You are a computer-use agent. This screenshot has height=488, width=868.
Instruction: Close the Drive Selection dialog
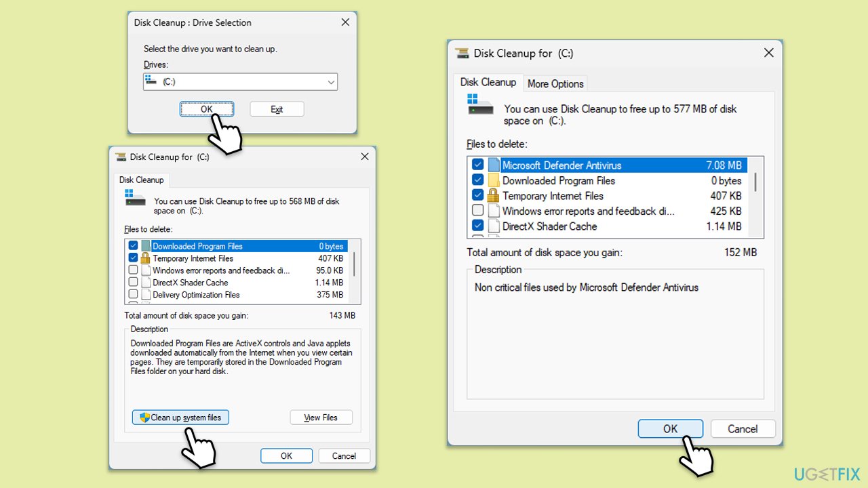345,22
